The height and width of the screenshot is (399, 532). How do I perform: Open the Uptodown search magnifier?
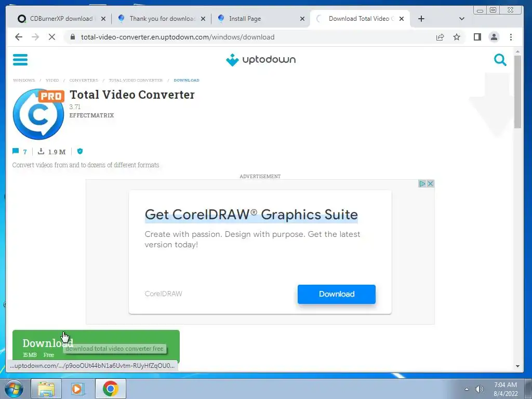tap(500, 60)
